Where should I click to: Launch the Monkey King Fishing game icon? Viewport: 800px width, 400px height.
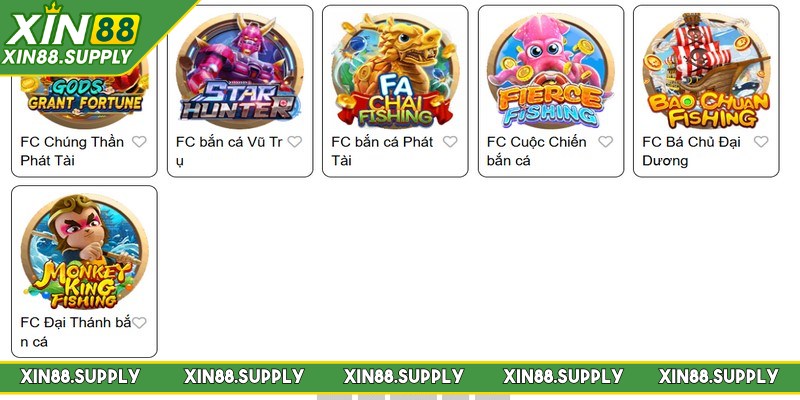click(x=85, y=252)
